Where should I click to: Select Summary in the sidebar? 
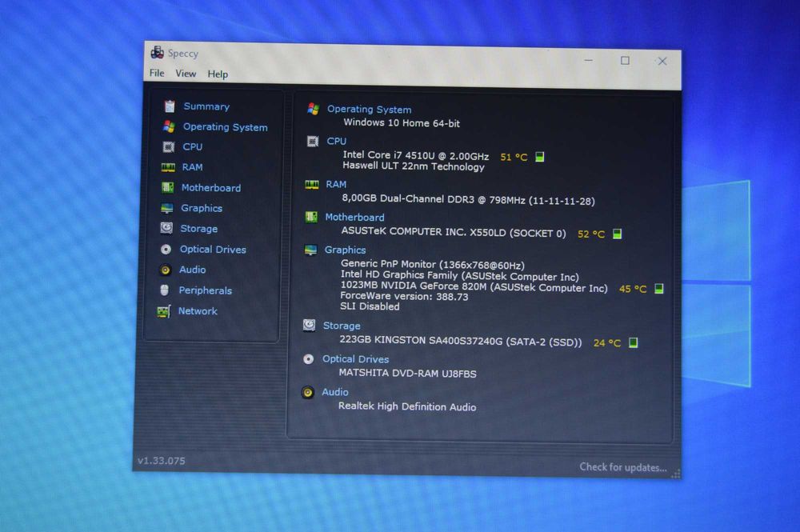(206, 106)
